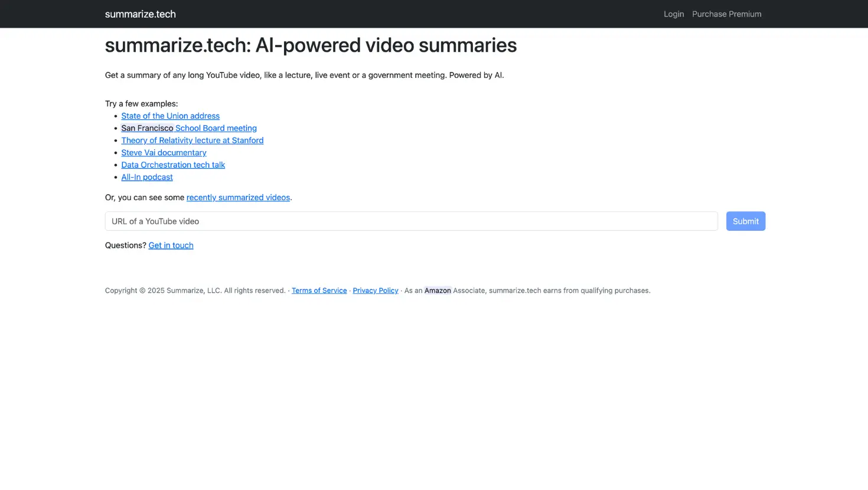
Task: Open the Data Orchestration tech talk summary
Action: click(x=173, y=165)
